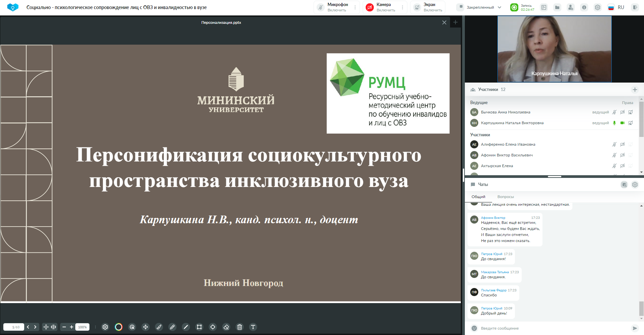Go to the next slide
This screenshot has height=335, width=644.
(35, 327)
